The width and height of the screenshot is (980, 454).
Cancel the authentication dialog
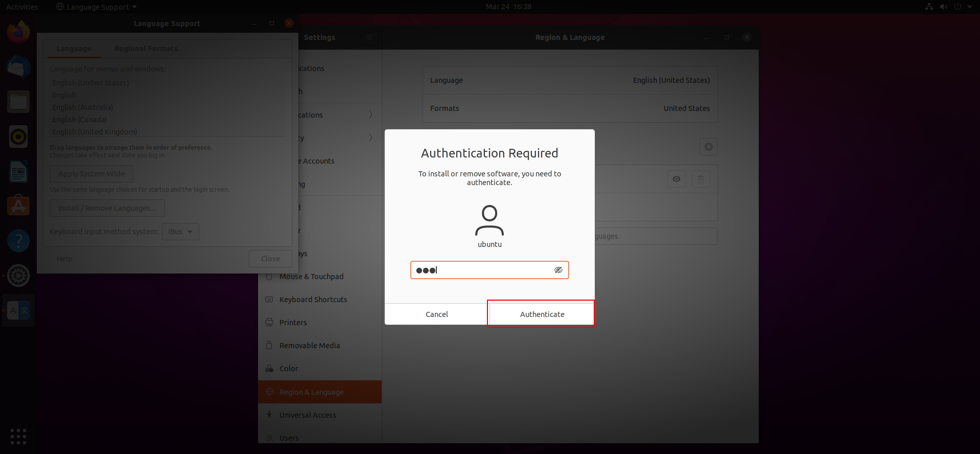(x=437, y=314)
